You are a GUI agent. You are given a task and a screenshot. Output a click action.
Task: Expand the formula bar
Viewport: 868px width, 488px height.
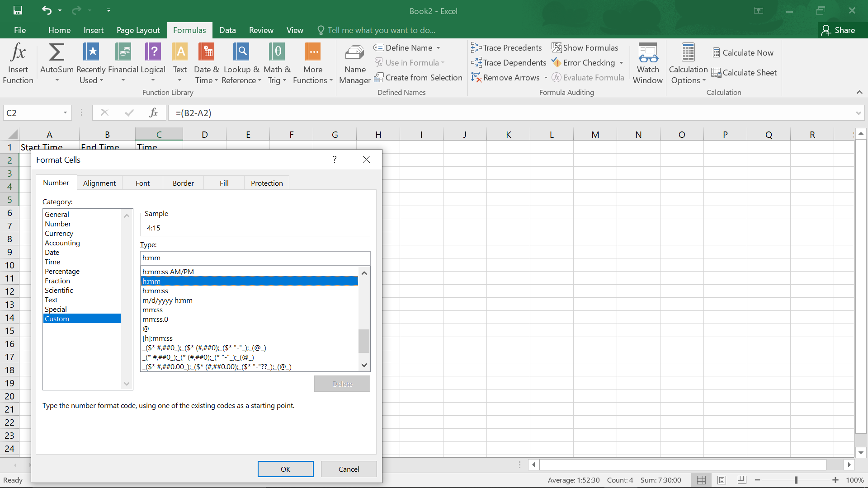[x=858, y=113]
